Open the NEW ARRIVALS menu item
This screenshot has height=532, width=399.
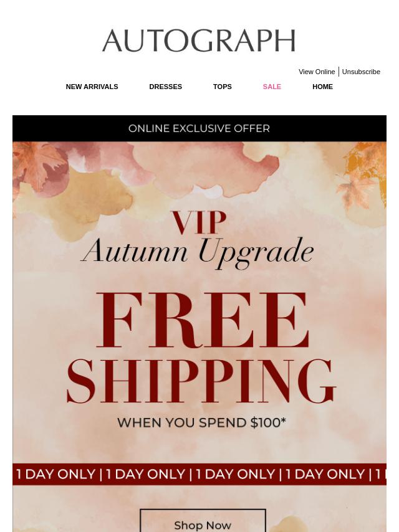tap(92, 87)
